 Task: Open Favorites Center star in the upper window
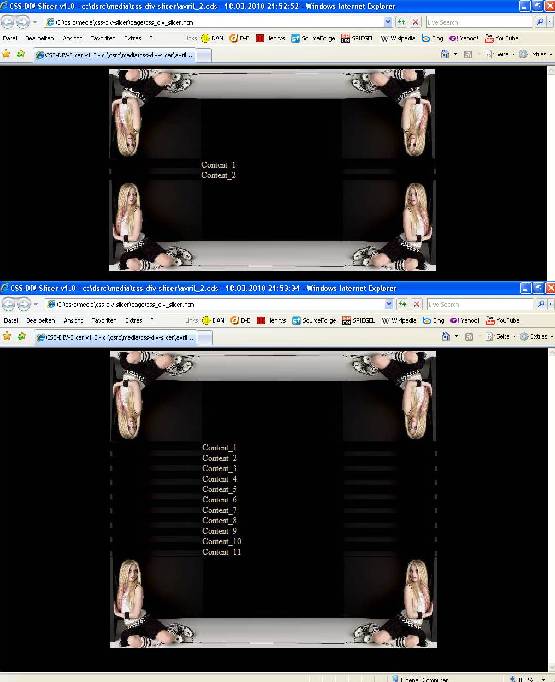[6, 54]
